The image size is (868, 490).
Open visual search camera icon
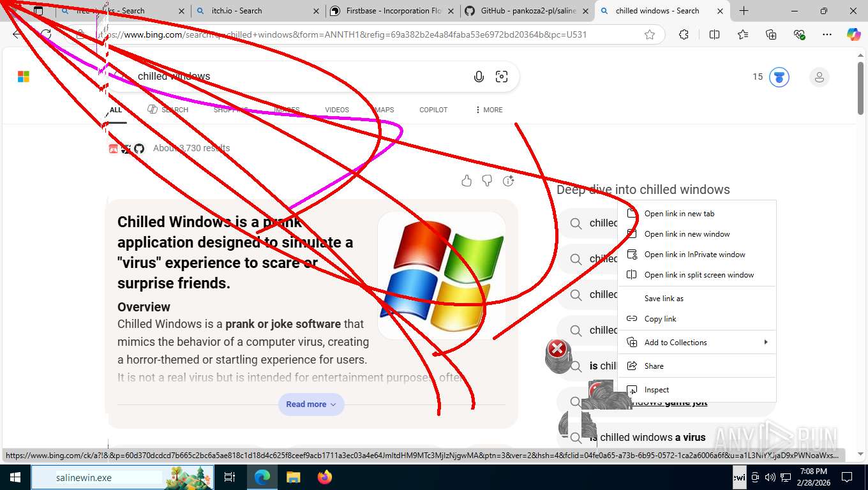(502, 77)
